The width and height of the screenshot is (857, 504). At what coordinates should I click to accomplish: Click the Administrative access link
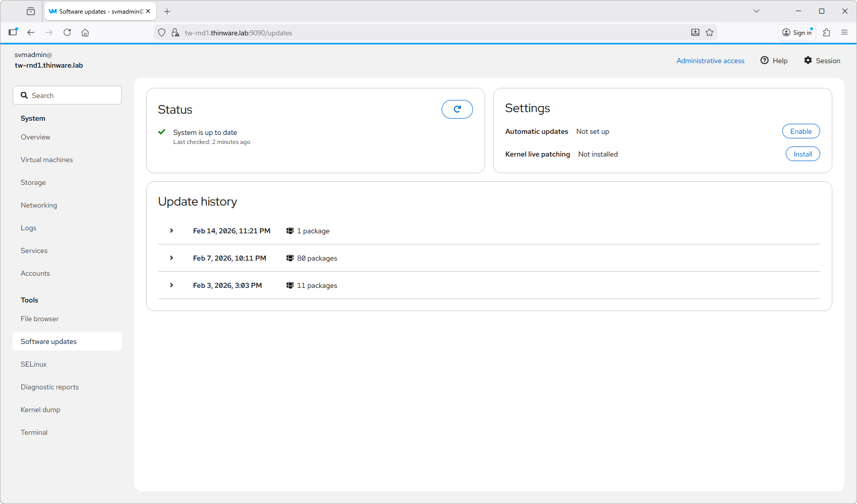point(710,61)
